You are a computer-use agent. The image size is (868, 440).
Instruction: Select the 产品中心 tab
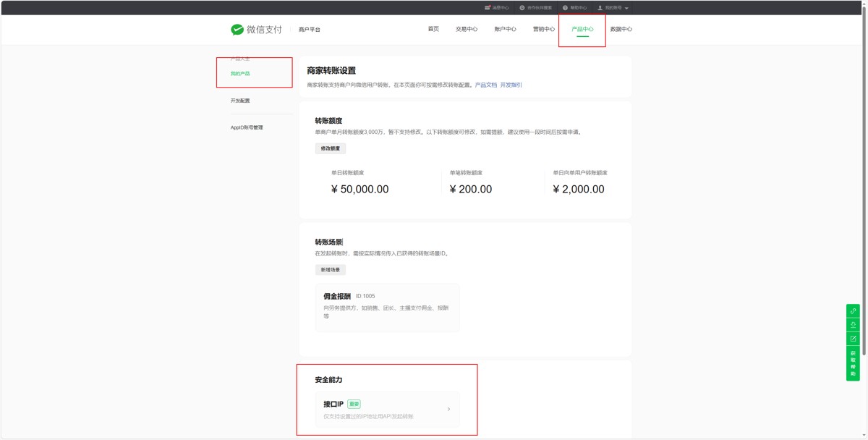click(582, 30)
